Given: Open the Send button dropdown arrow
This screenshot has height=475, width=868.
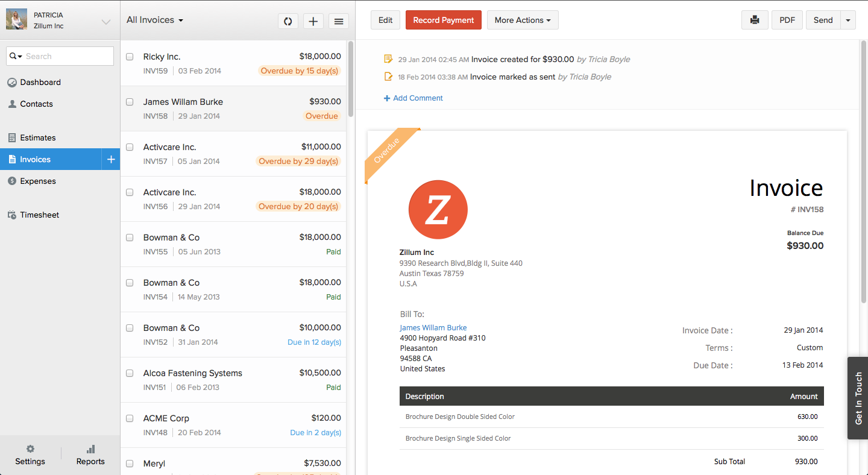Looking at the screenshot, I should [848, 20].
